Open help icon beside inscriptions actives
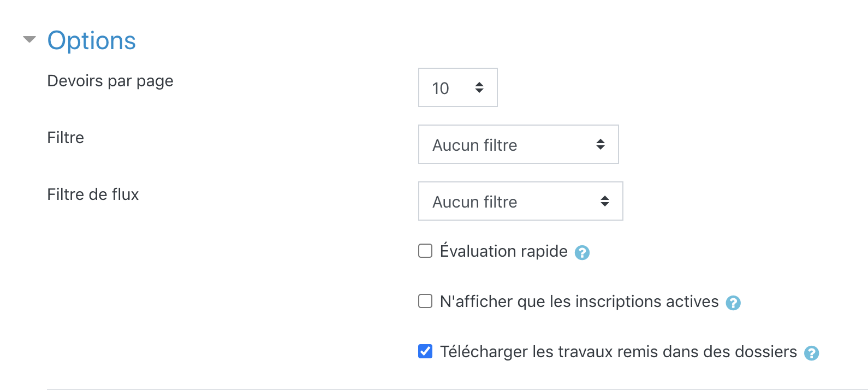The height and width of the screenshot is (390, 868). point(733,303)
